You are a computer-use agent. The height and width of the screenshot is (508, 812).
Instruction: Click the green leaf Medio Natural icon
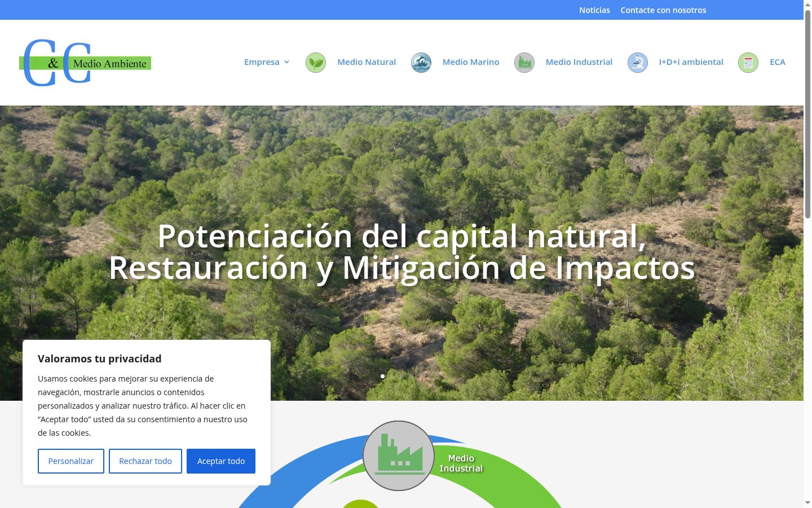[x=316, y=62]
